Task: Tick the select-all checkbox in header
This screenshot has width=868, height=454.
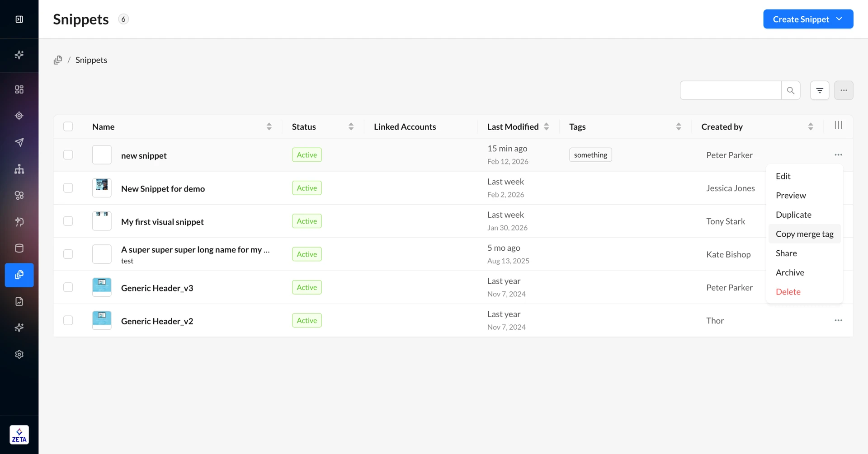Action: (68, 126)
